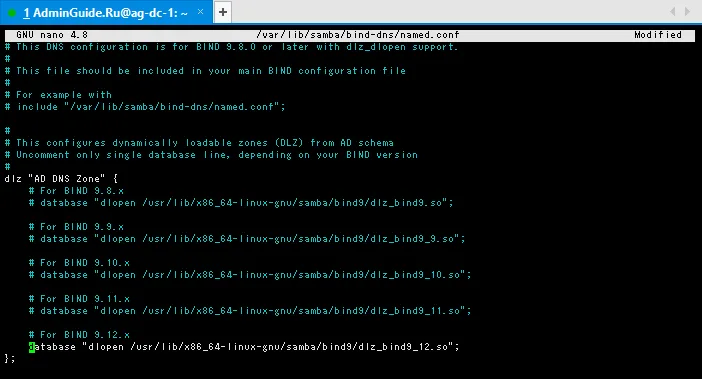This screenshot has width=702, height=379.
Task: Click the green text cursor on the database line
Action: point(32,347)
